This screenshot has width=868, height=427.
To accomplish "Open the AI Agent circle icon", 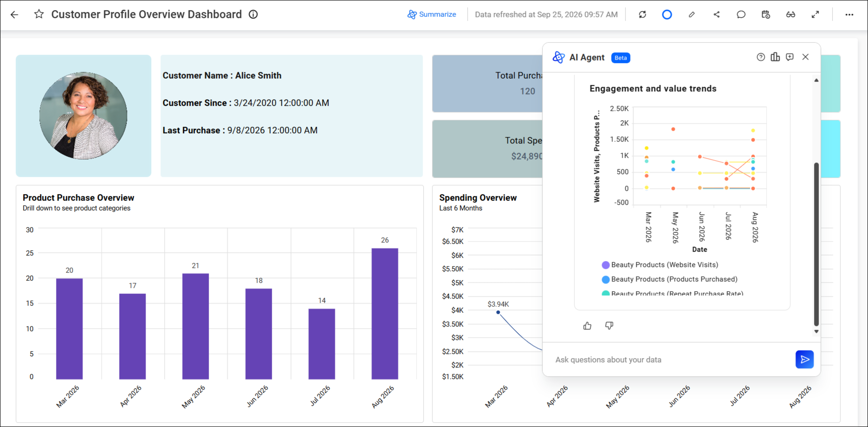I will [x=667, y=14].
